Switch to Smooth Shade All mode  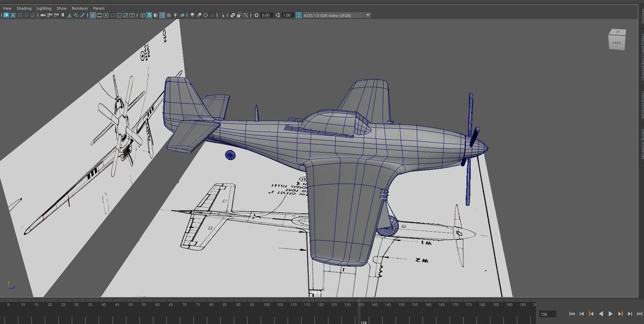pyautogui.click(x=149, y=15)
